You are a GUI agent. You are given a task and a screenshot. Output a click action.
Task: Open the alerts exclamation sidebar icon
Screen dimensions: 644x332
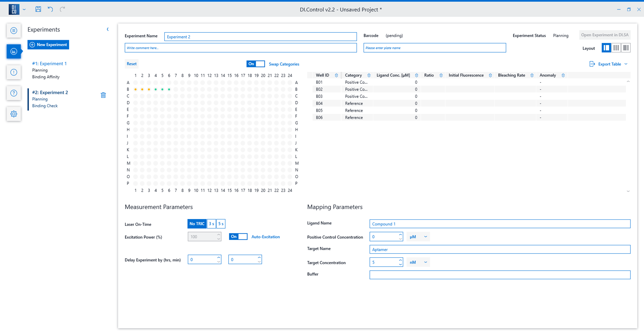[x=14, y=72]
